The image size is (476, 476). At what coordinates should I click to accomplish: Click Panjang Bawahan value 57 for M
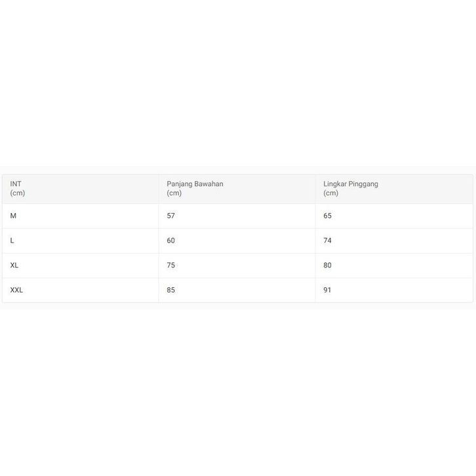tap(171, 216)
